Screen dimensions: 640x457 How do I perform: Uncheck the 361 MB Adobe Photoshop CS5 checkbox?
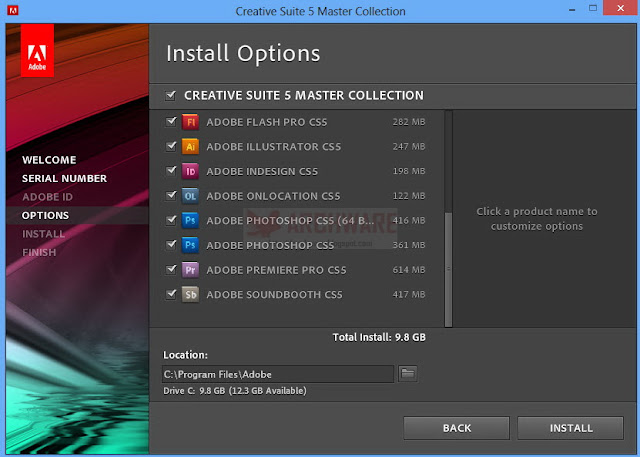pyautogui.click(x=171, y=244)
